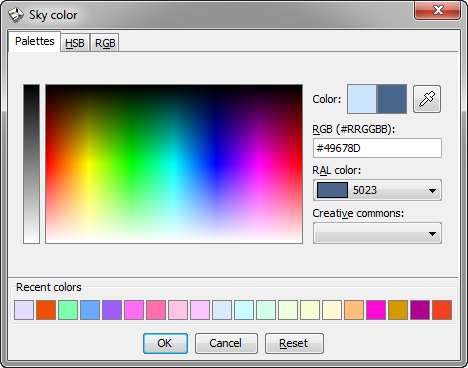Click the light blue previous color preview

click(x=362, y=99)
